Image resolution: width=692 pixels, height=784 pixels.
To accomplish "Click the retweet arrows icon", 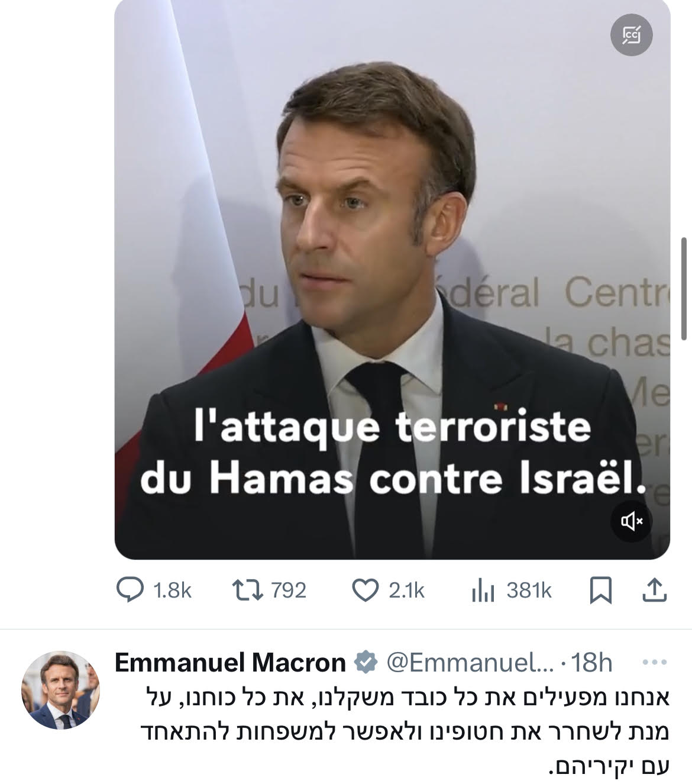I will click(x=248, y=591).
